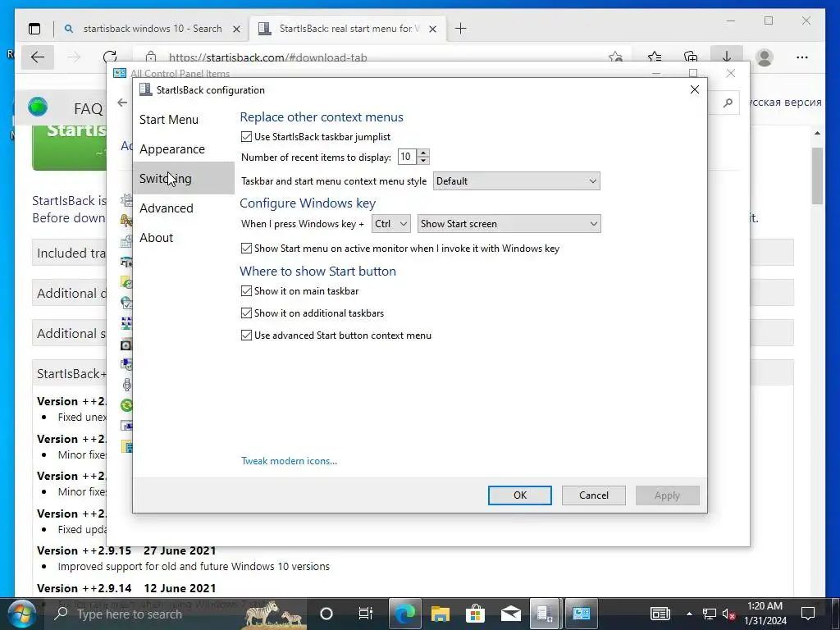Image resolution: width=840 pixels, height=630 pixels.
Task: Click Cancel in StartIsBack configuration
Action: pos(594,495)
